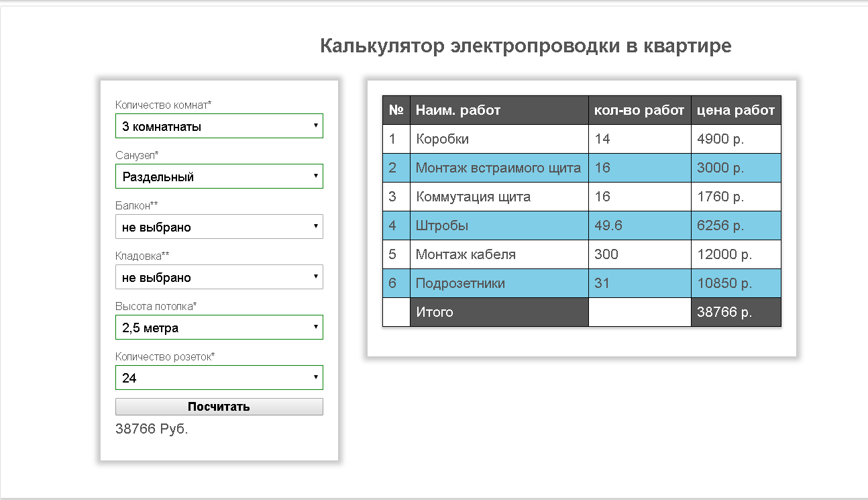Click the 38766 Руб. result text

tap(152, 429)
